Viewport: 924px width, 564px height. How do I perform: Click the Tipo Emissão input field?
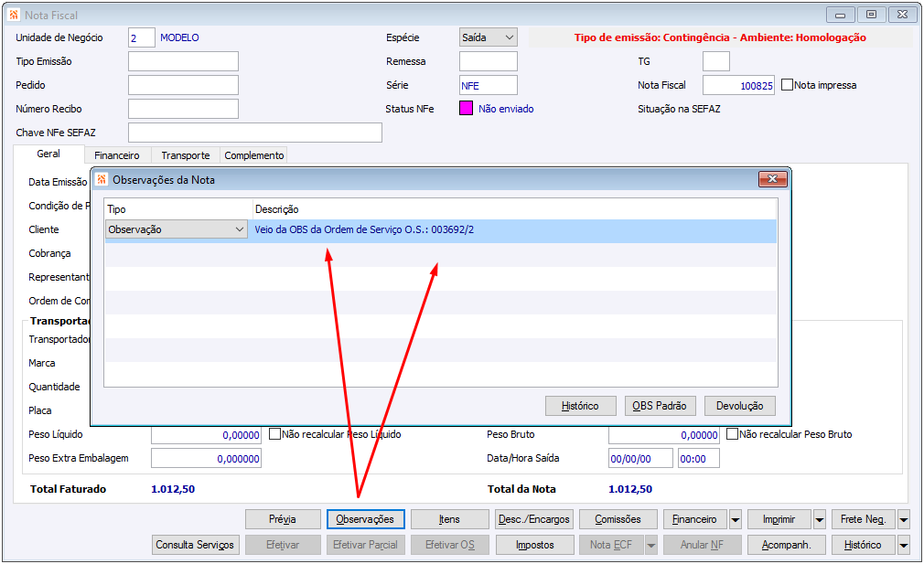click(x=183, y=61)
